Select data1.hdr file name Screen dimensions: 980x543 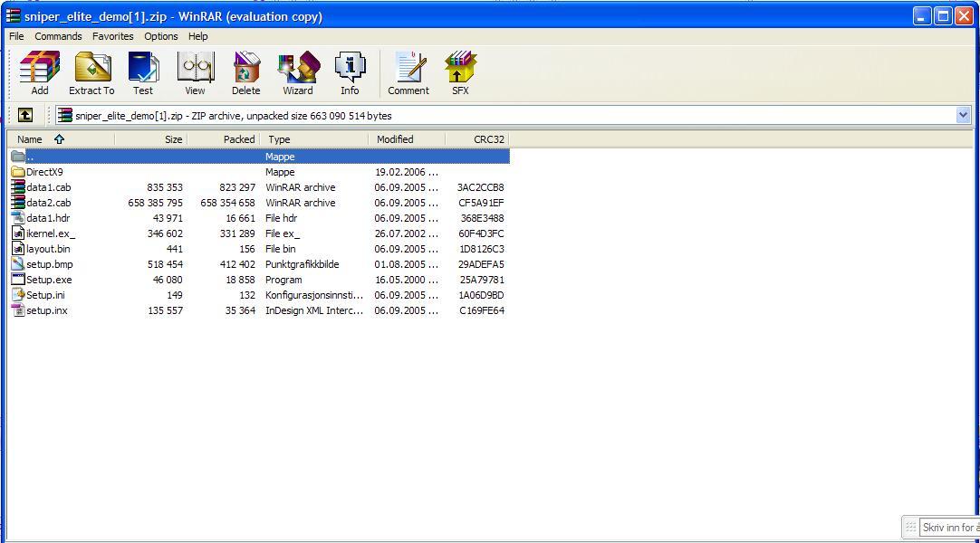(48, 218)
